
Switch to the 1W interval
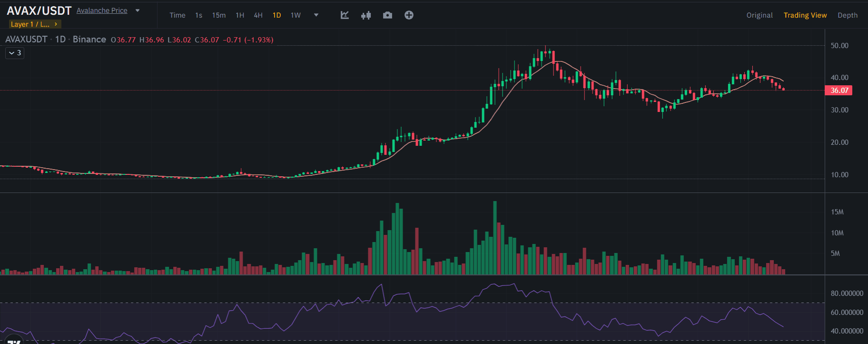point(296,15)
